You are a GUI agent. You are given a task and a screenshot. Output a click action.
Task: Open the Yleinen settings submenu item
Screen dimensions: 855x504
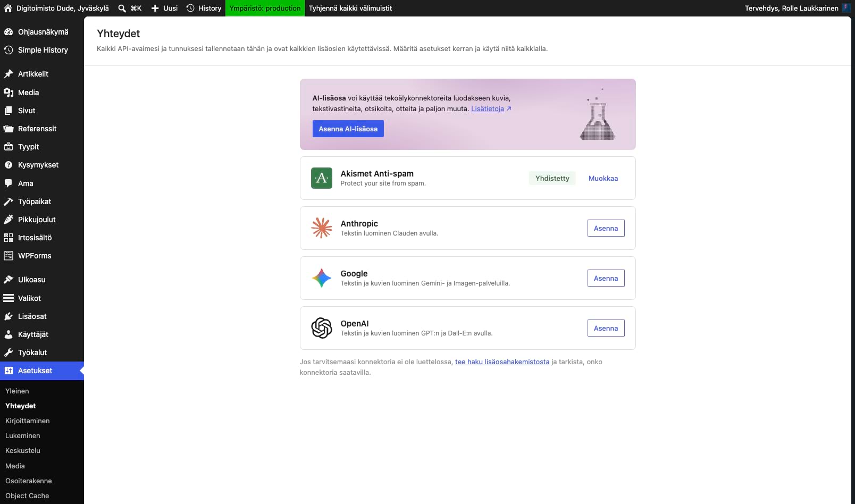point(17,391)
